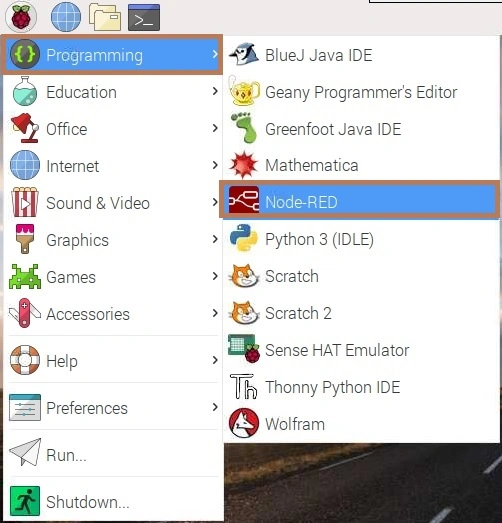Image resolution: width=502 pixels, height=523 pixels.
Task: Expand the Internet submenu arrow
Action: point(215,165)
